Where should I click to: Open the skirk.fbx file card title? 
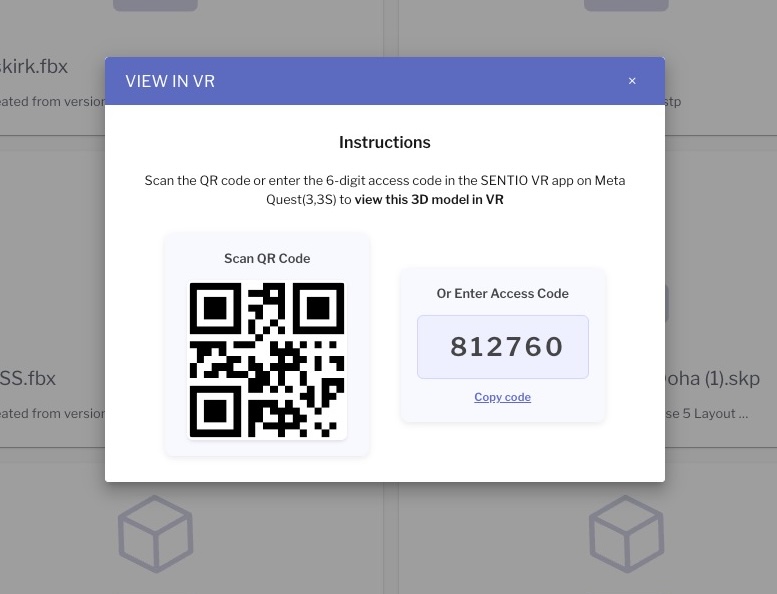click(34, 66)
